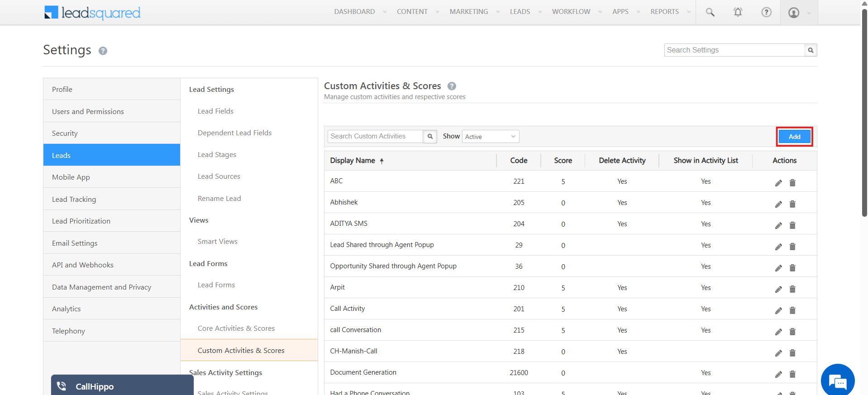Delete the call Conversation activity
The width and height of the screenshot is (868, 395).
pos(792,332)
